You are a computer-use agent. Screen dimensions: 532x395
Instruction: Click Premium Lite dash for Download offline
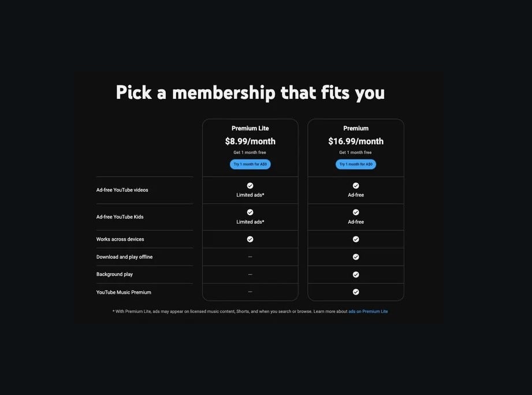[250, 257]
